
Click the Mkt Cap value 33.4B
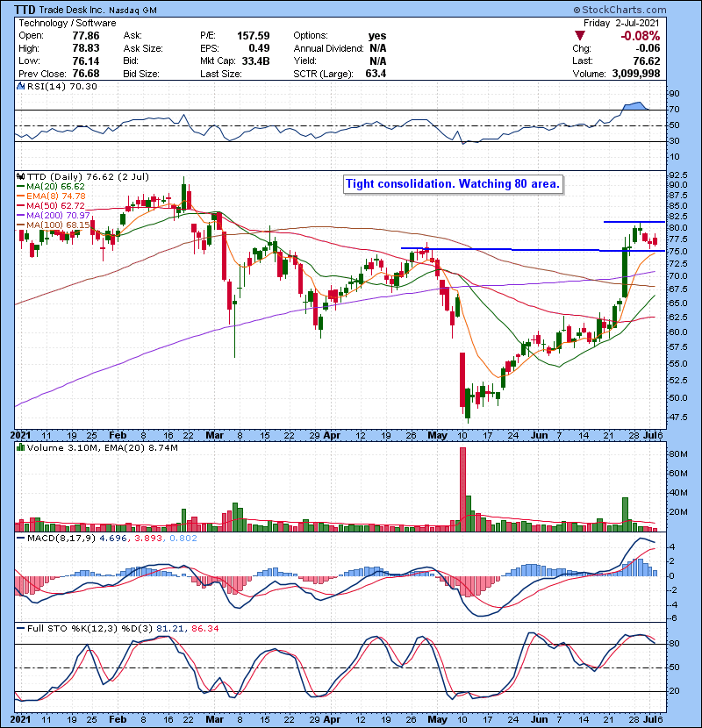255,61
